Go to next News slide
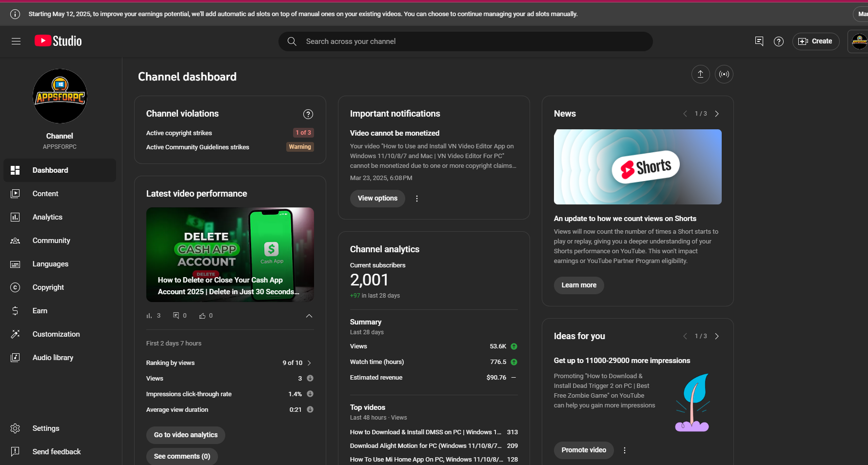868x465 pixels. tap(717, 114)
